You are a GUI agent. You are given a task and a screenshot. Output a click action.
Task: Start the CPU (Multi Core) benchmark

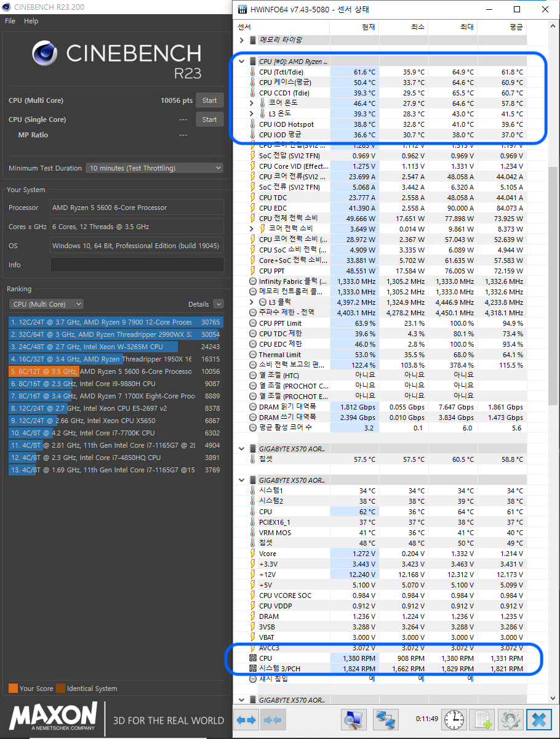pyautogui.click(x=209, y=100)
